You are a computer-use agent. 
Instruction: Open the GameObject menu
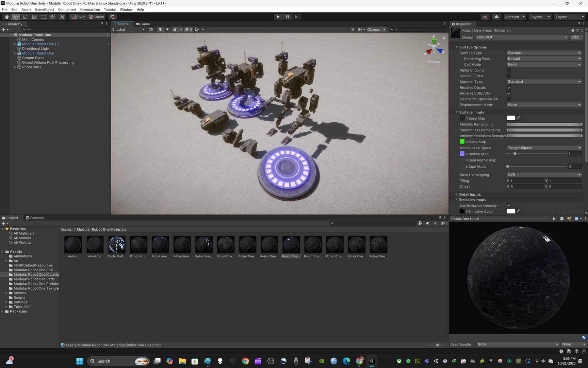(44, 10)
